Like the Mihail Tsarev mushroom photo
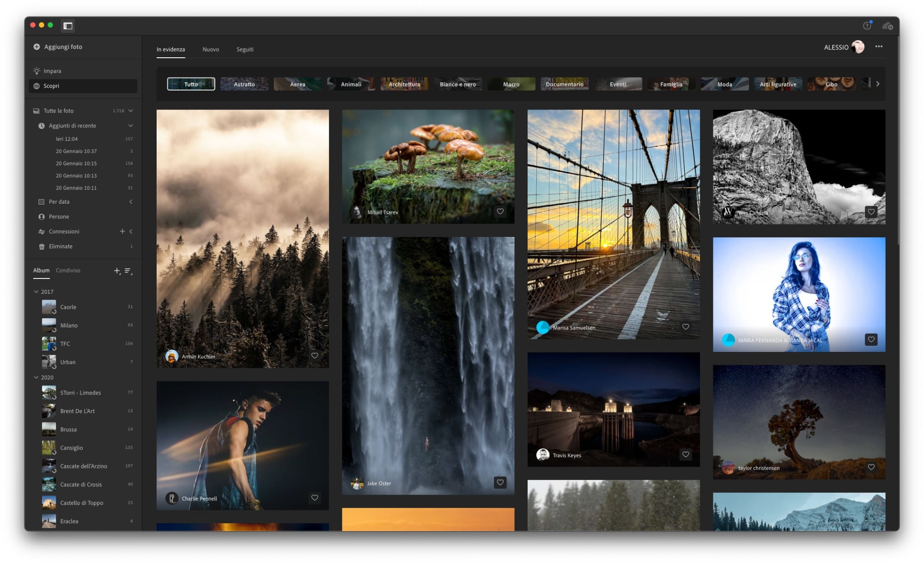This screenshot has width=924, height=563. coord(500,212)
